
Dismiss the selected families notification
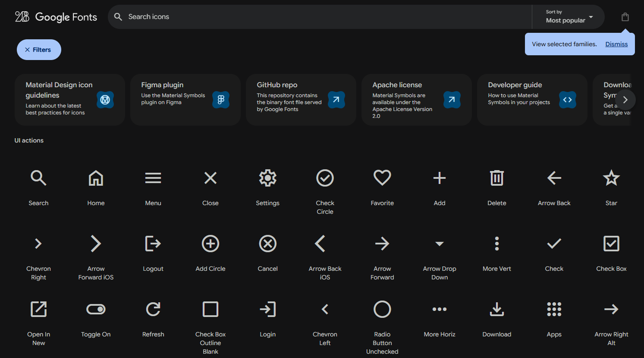coord(616,44)
